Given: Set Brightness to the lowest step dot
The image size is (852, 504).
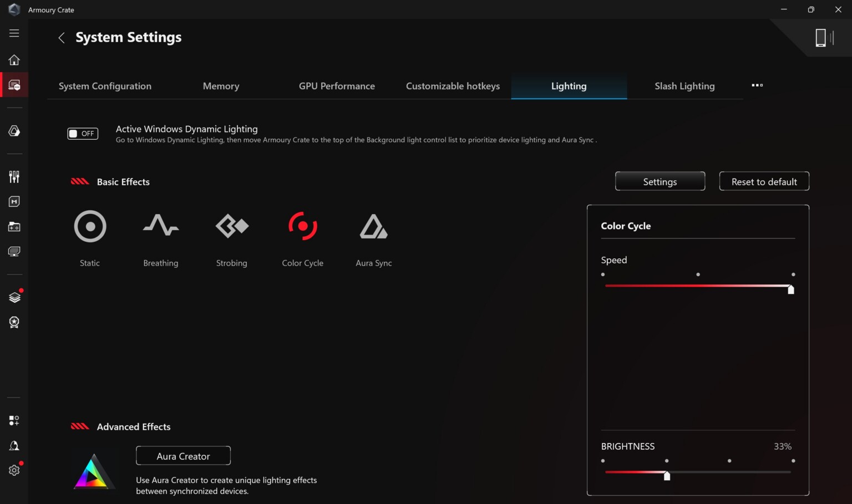Looking at the screenshot, I should [x=603, y=461].
